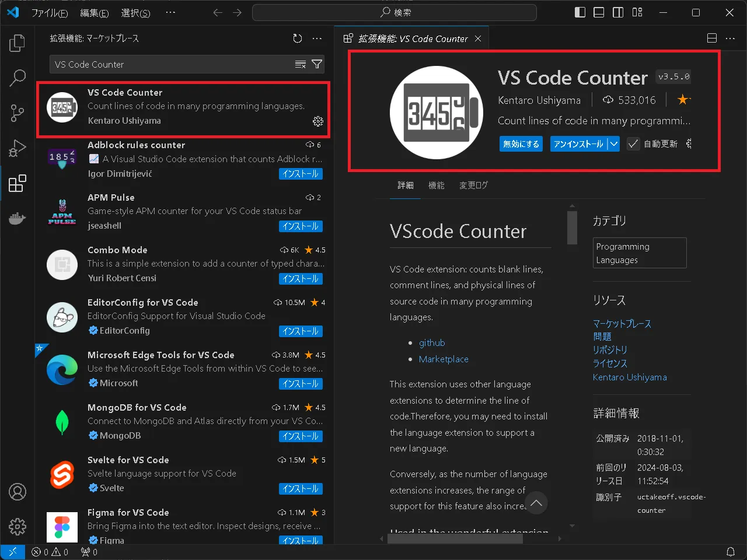
Task: Open the overflow menu in menu bar
Action: pyautogui.click(x=170, y=12)
